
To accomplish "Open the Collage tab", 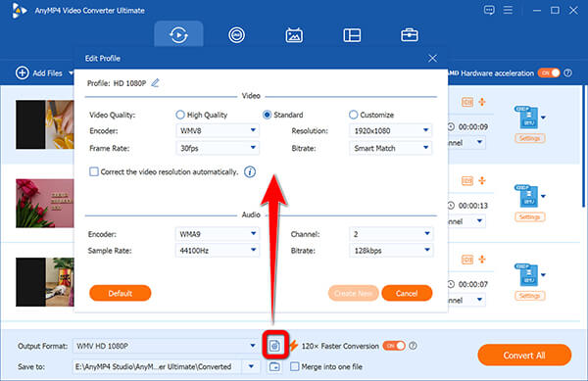I will 352,35.
